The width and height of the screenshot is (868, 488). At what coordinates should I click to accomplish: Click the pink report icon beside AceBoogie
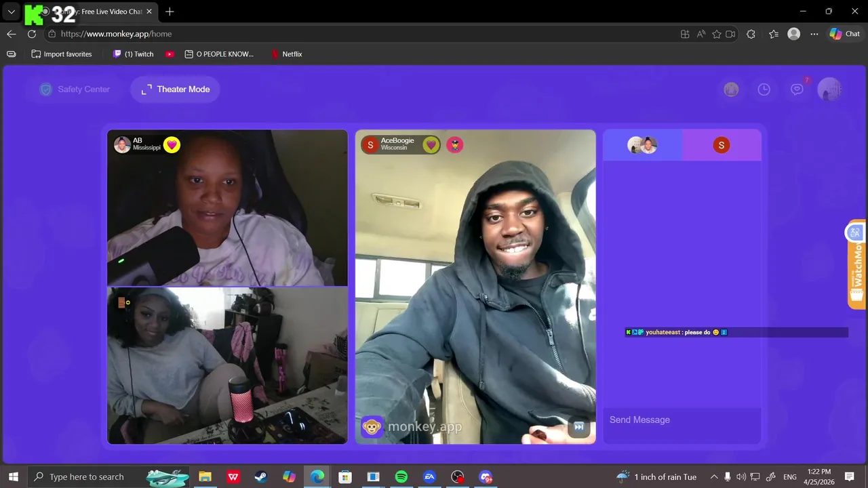click(x=455, y=144)
